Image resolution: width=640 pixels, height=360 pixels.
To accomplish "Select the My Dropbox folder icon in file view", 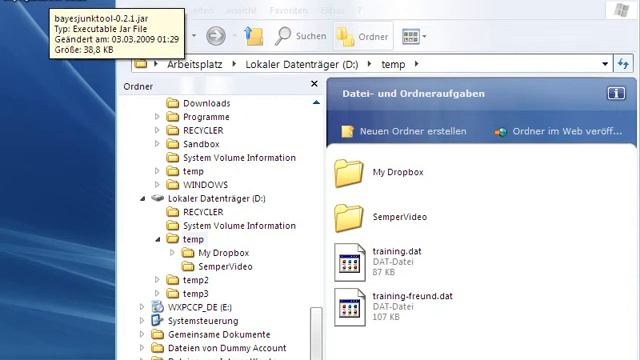I will [x=349, y=173].
